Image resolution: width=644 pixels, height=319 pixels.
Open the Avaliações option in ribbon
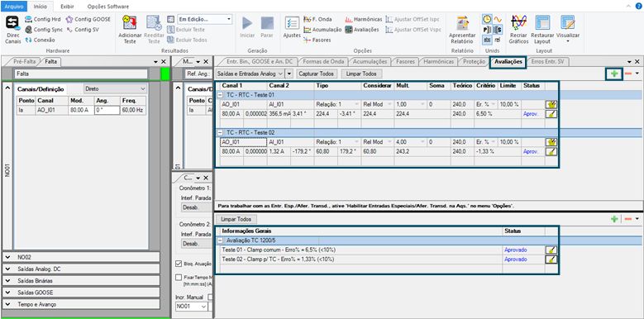pos(362,30)
